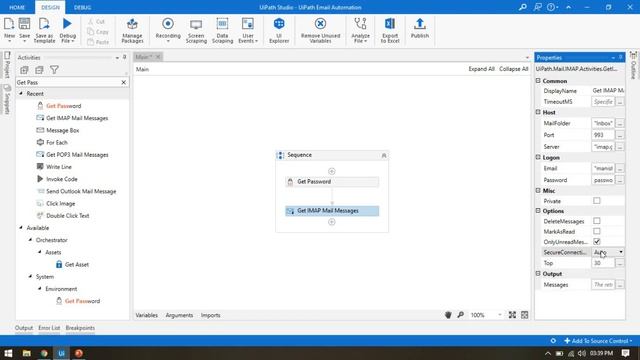Enable DeleteMessages option
Image resolution: width=640 pixels, height=360 pixels.
[597, 221]
